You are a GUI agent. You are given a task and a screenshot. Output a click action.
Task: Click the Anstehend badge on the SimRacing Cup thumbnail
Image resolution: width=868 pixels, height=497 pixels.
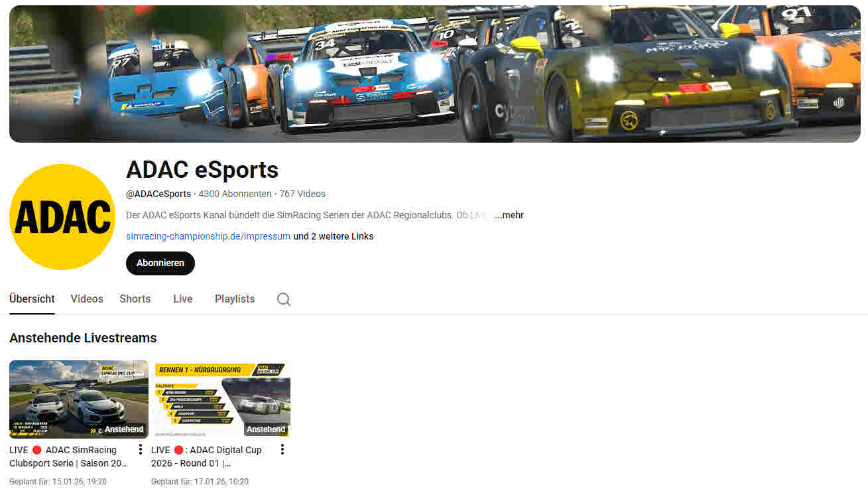123,429
